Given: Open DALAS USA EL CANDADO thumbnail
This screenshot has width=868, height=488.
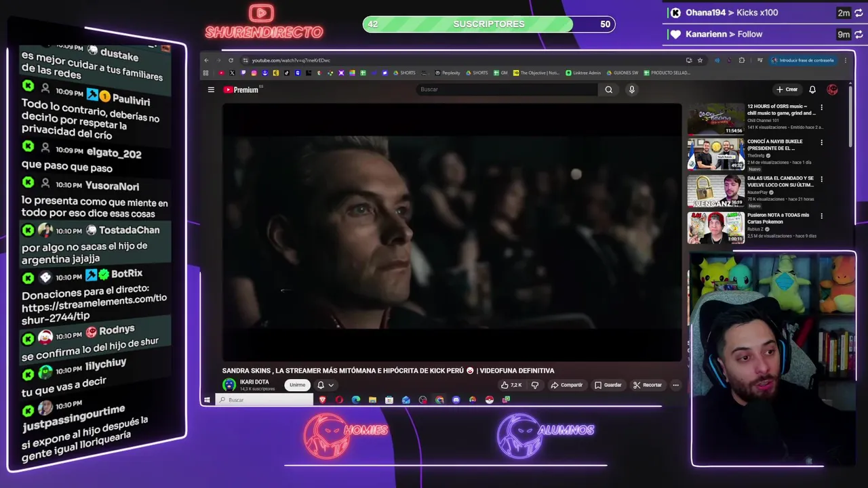Looking at the screenshot, I should pyautogui.click(x=715, y=191).
